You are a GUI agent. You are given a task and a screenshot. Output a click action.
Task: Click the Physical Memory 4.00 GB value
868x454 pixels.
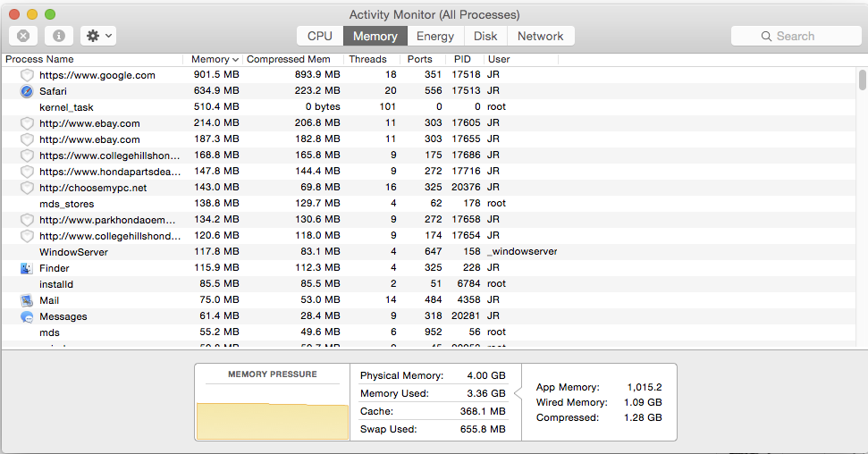[x=486, y=375]
